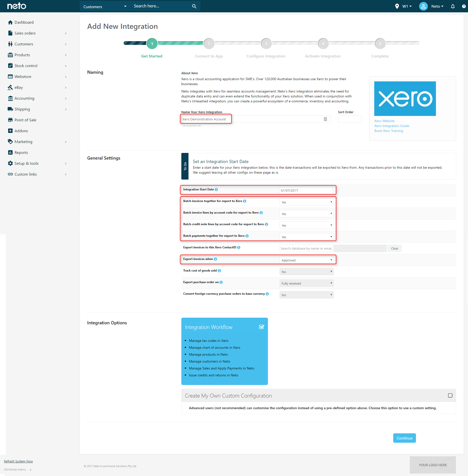Click the Integration Start Date field
468x476 pixels.
pyautogui.click(x=306, y=190)
